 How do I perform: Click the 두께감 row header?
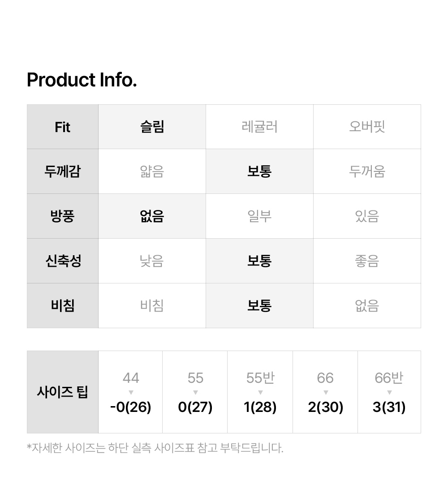(x=63, y=171)
